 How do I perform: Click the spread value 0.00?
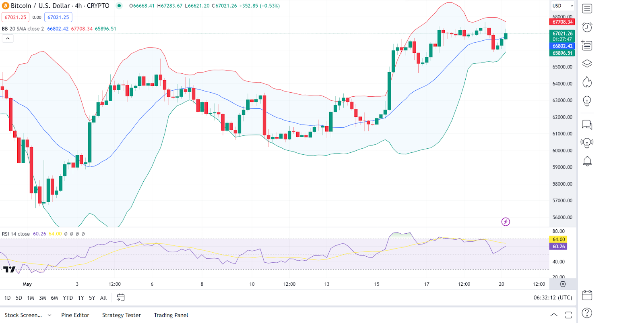(37, 17)
